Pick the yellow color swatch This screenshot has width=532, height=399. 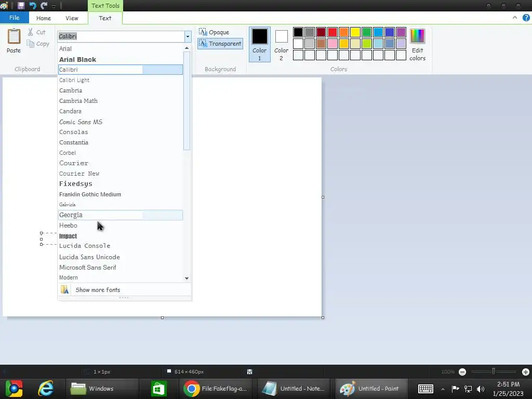click(x=355, y=32)
